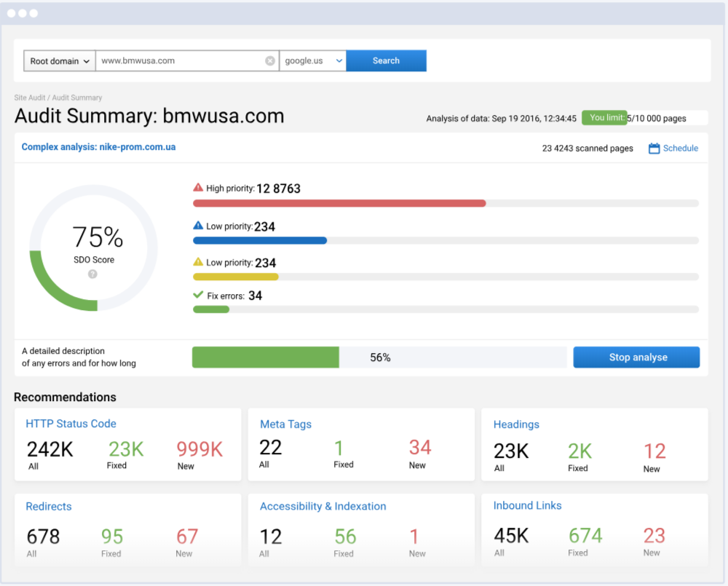Select Audit Summary in the breadcrumb
The image size is (728, 586).
76,97
